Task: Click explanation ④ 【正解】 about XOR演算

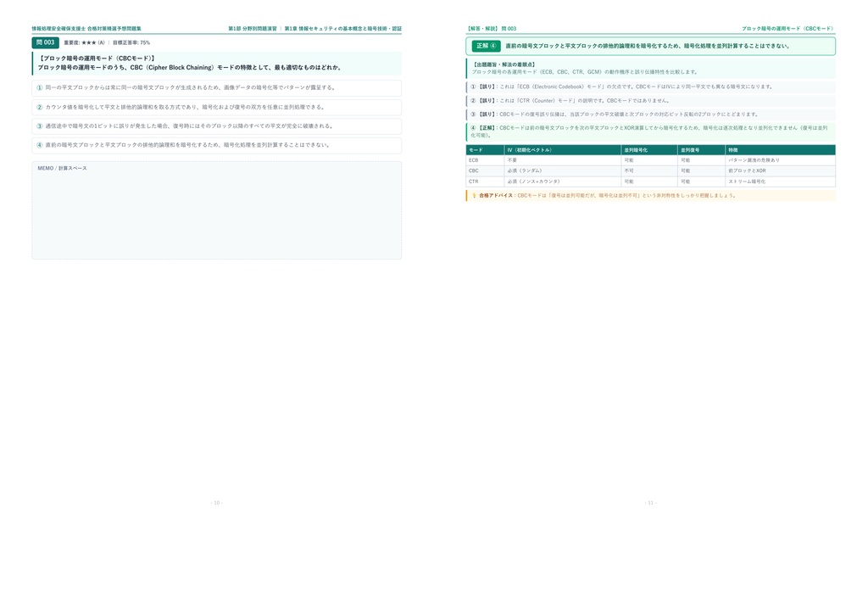Action: (x=651, y=131)
